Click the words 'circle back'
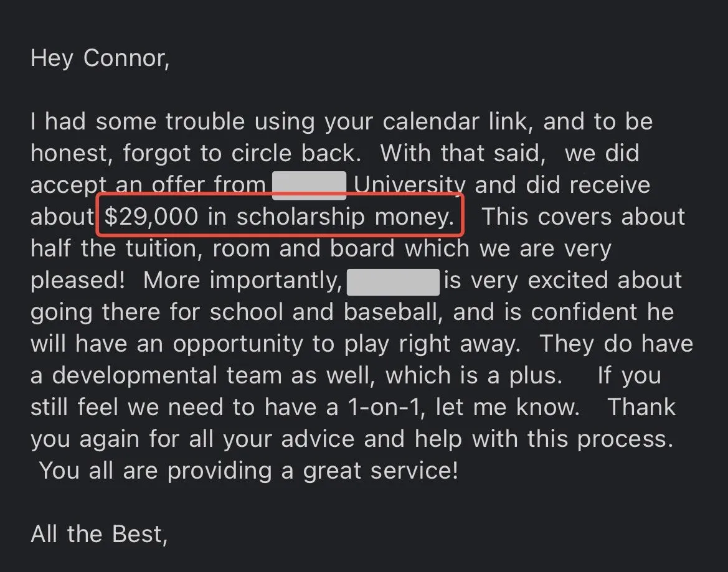 296,154
